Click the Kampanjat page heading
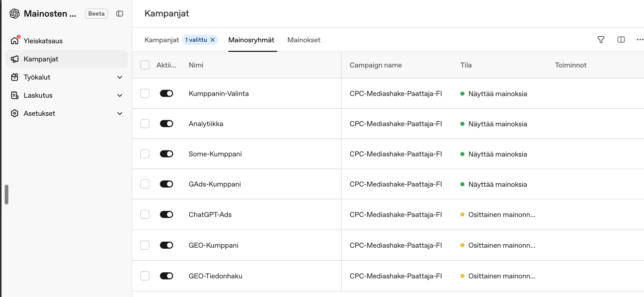644x297 pixels. [167, 14]
